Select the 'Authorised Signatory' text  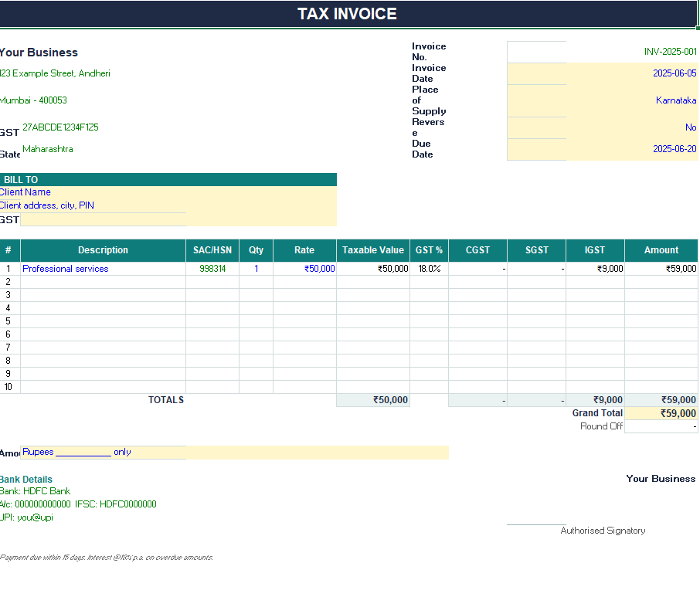(x=603, y=531)
